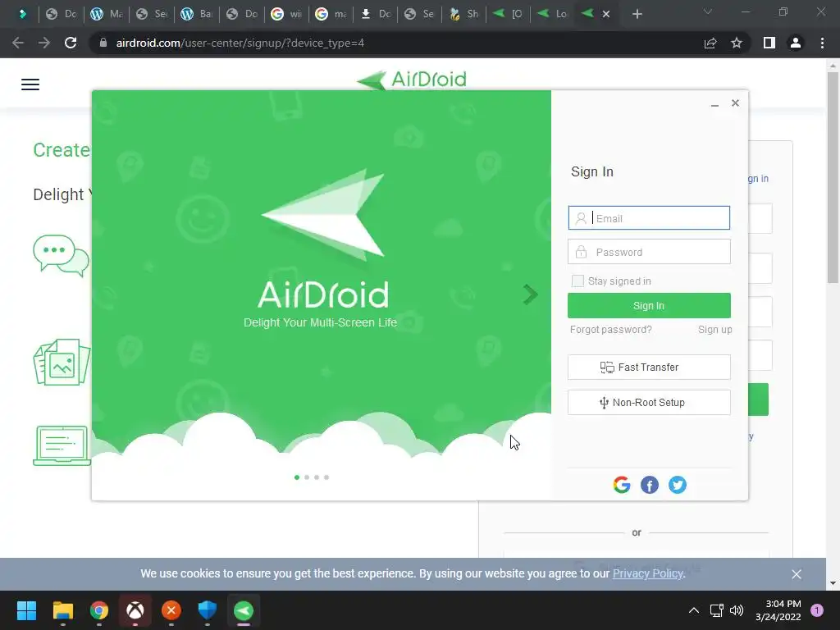The height and width of the screenshot is (630, 840).
Task: Go back in browser history
Action: pos(18,43)
